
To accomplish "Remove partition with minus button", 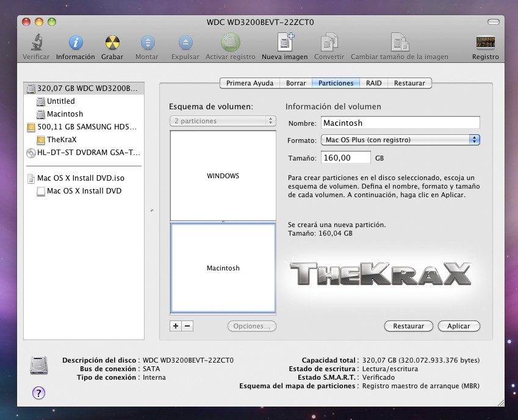I will point(187,326).
